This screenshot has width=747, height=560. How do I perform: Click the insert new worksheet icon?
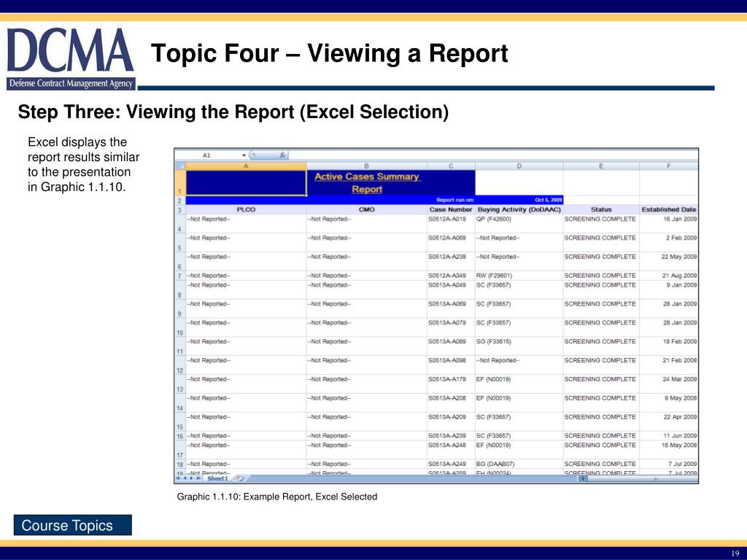[x=239, y=478]
